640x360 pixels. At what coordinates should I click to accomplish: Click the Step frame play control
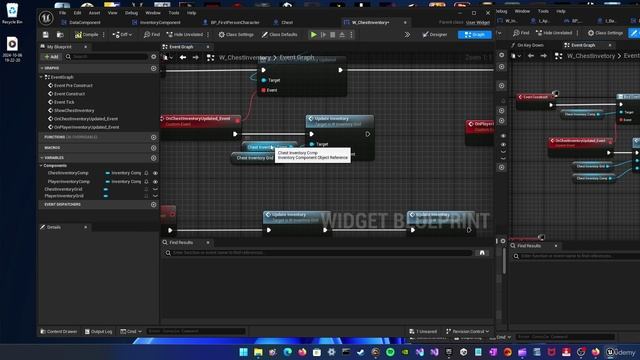pos(323,35)
